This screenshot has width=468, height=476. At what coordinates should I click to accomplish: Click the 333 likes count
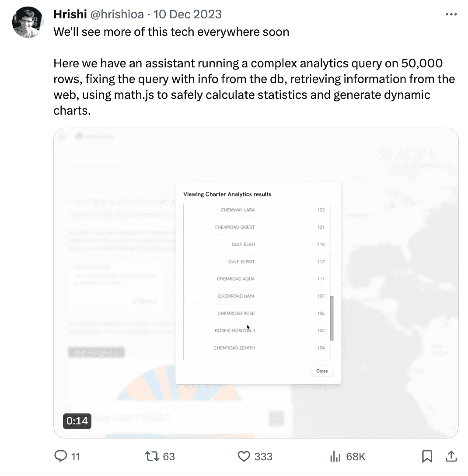[263, 457]
